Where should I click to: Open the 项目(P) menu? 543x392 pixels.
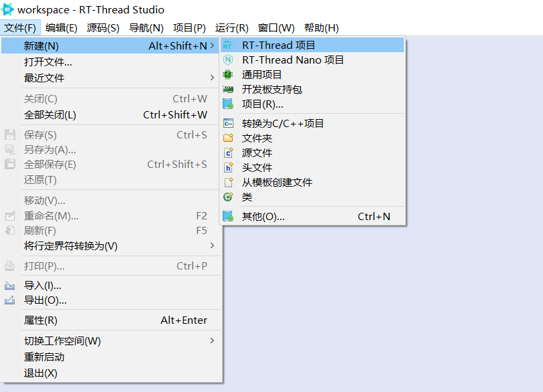189,27
